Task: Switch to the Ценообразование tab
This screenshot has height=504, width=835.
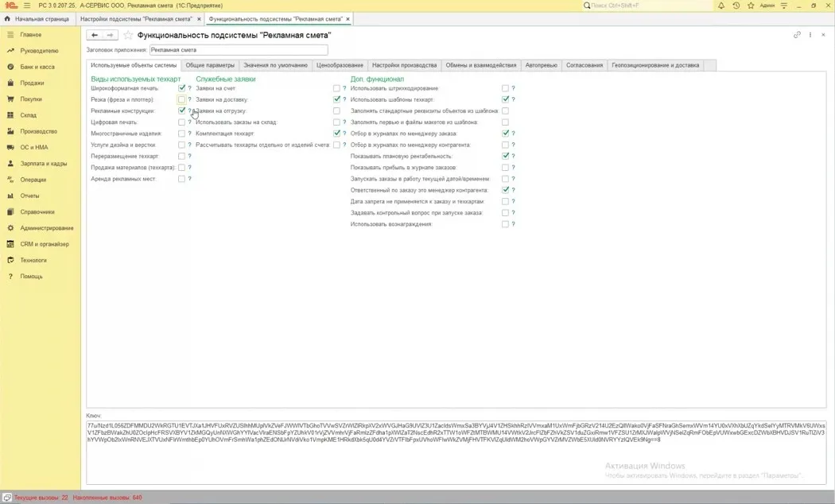Action: (x=340, y=65)
